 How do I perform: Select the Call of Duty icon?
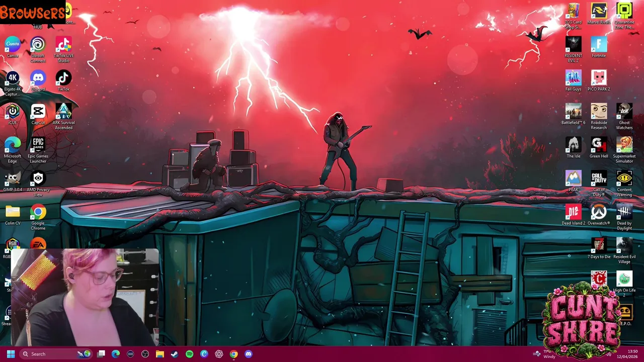[x=599, y=184]
